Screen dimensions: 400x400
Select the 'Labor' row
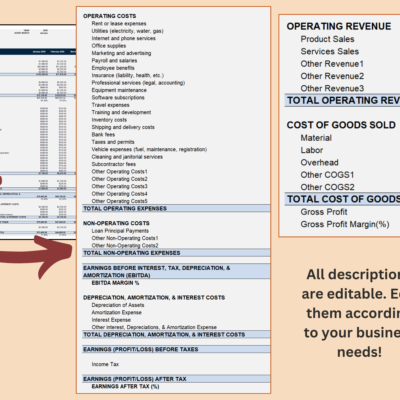point(312,150)
